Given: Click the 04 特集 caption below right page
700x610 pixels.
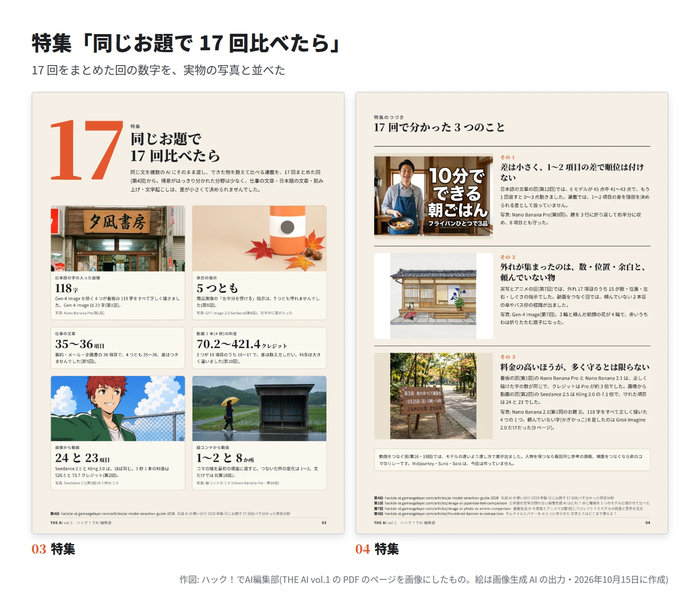Looking at the screenshot, I should click(377, 549).
